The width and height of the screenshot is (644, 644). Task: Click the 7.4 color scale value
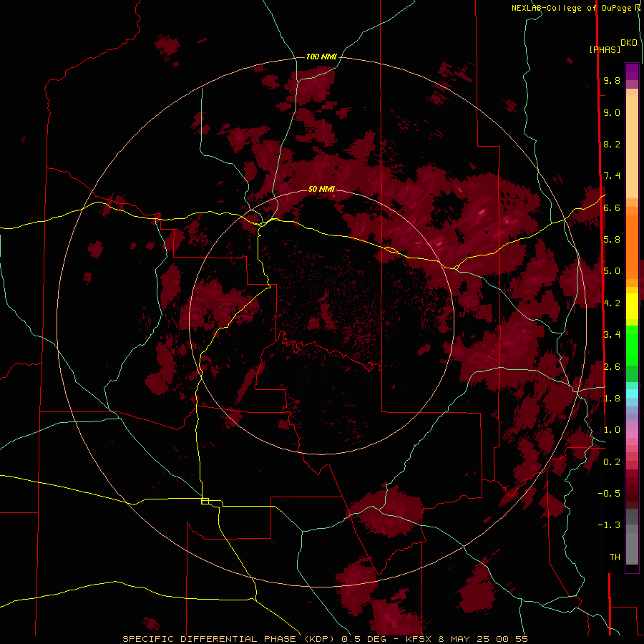click(612, 176)
